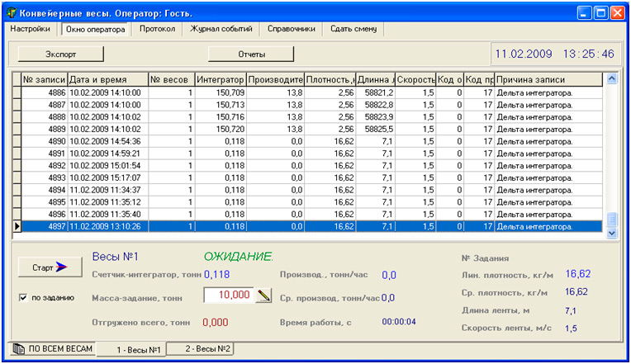The image size is (631, 364).
Task: Open the Журнал событий tab
Action: [x=220, y=29]
